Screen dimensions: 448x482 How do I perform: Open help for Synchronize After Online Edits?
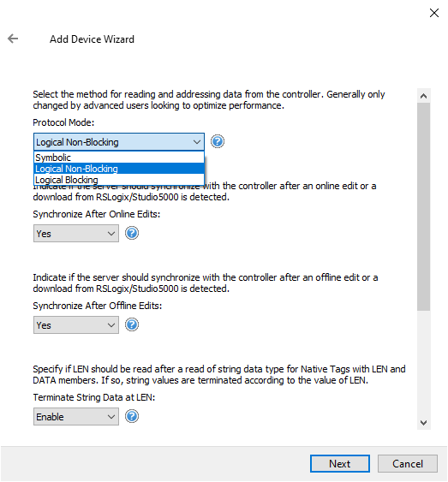click(x=132, y=234)
